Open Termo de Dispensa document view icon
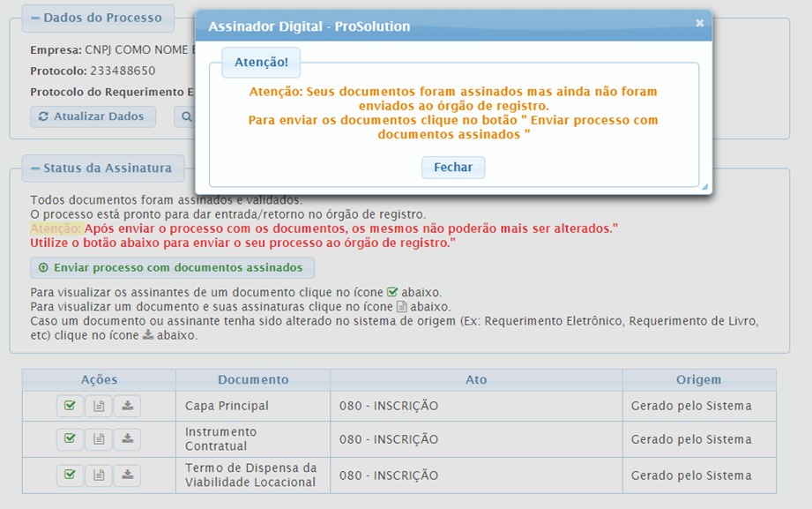812x509 pixels. [x=99, y=475]
